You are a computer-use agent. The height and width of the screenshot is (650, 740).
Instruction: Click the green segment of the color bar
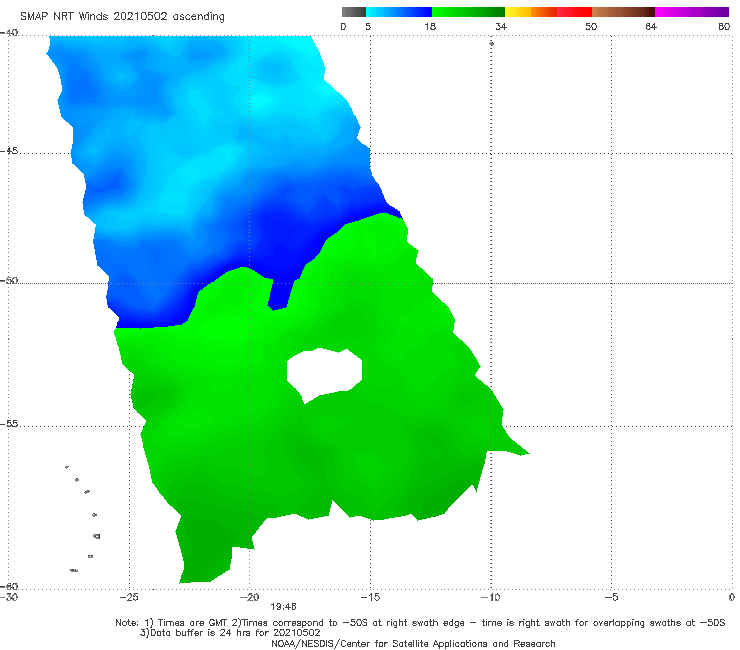point(468,12)
